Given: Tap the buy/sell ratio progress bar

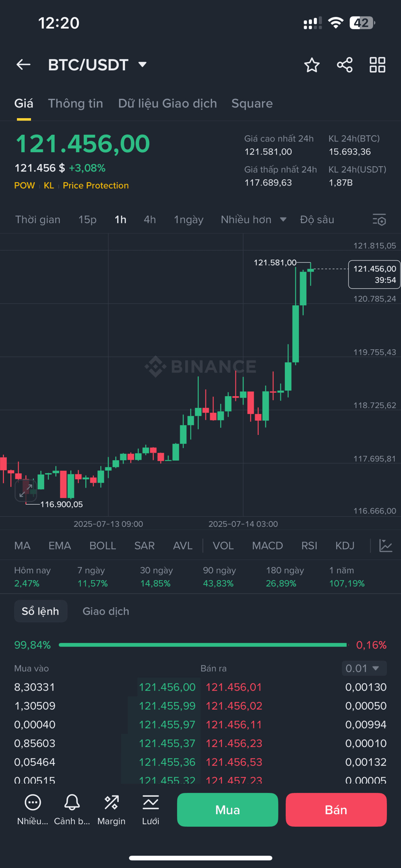Looking at the screenshot, I should [x=203, y=645].
